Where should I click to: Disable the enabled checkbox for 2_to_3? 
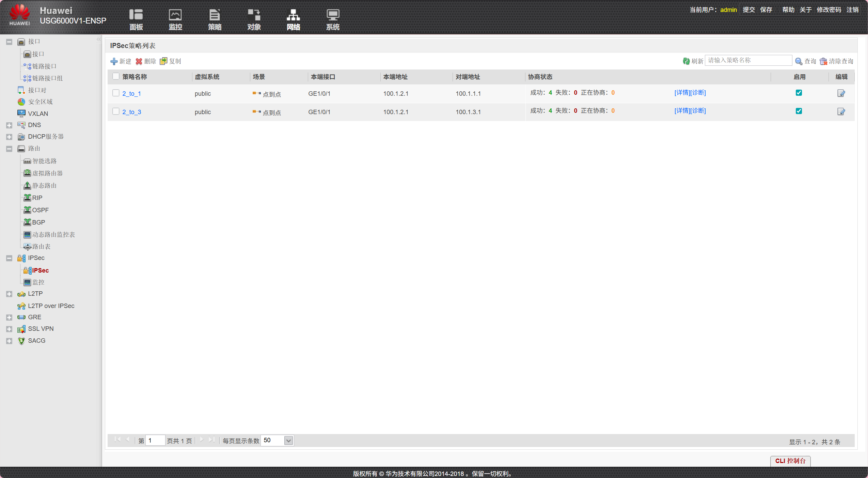pos(799,111)
